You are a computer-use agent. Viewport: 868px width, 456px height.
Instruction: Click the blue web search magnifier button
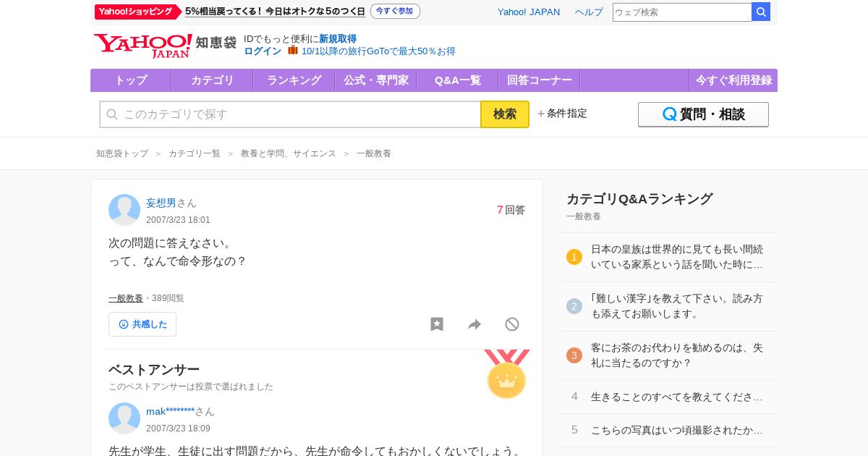point(761,12)
